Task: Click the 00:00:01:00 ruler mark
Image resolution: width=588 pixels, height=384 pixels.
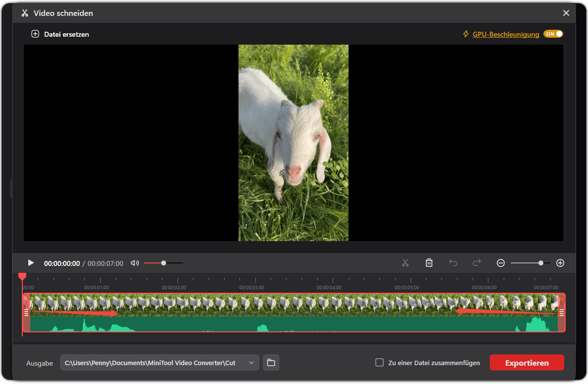Action: [x=96, y=288]
